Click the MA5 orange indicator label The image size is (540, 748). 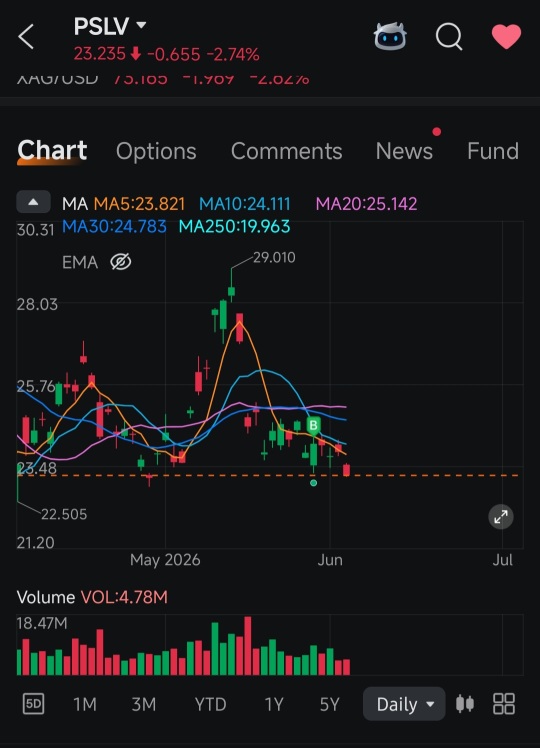click(139, 204)
